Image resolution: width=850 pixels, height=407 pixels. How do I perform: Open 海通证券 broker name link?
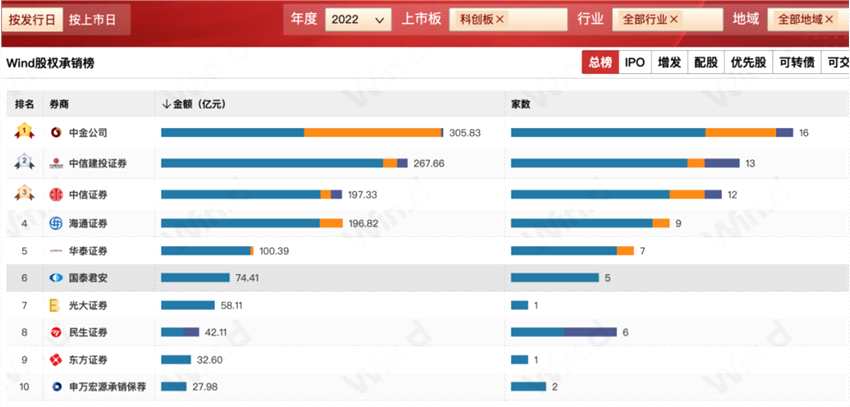pyautogui.click(x=88, y=223)
